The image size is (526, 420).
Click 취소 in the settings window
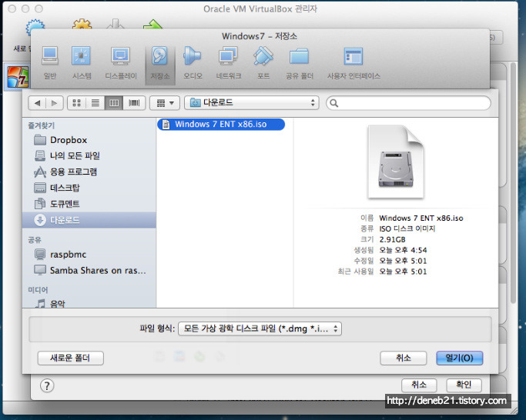[x=419, y=385]
